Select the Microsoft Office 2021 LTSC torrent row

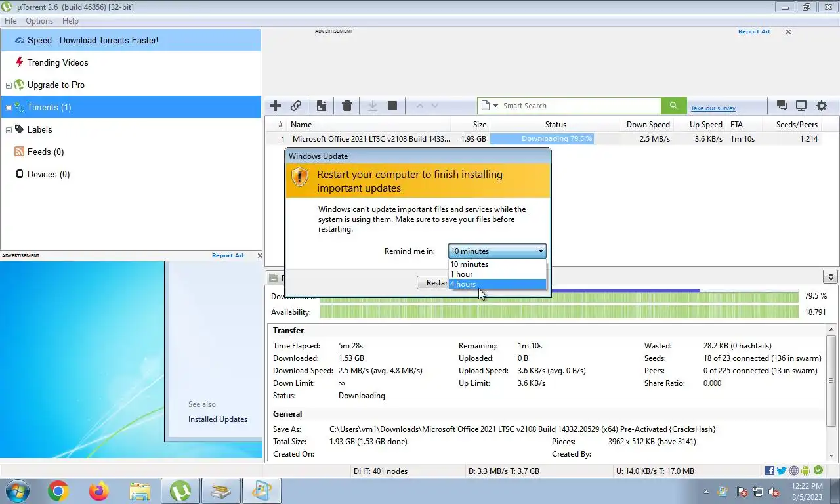(543, 139)
